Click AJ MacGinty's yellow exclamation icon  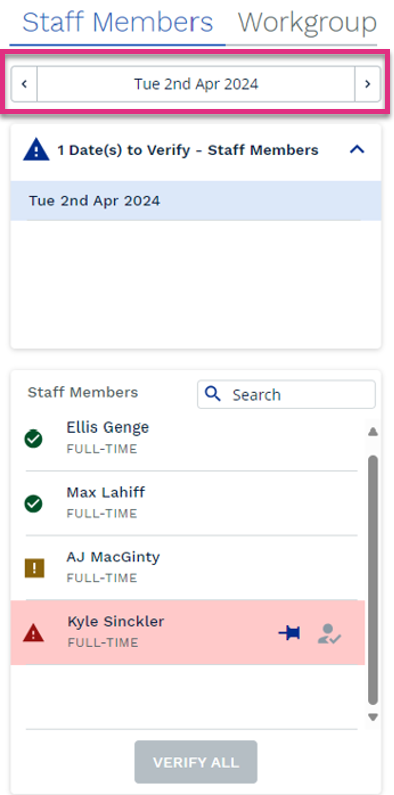(34, 568)
